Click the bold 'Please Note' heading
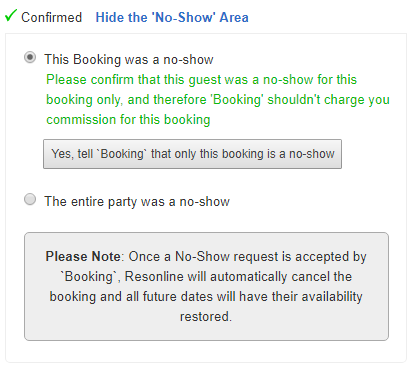This screenshot has width=419, height=368. coord(83,256)
